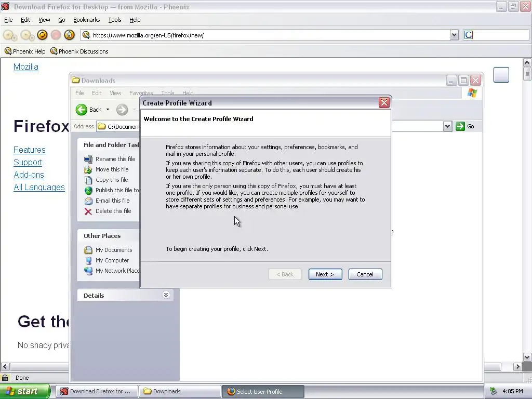Open the Downloads address bar dropdown
This screenshot has width=532, height=399.
[447, 126]
